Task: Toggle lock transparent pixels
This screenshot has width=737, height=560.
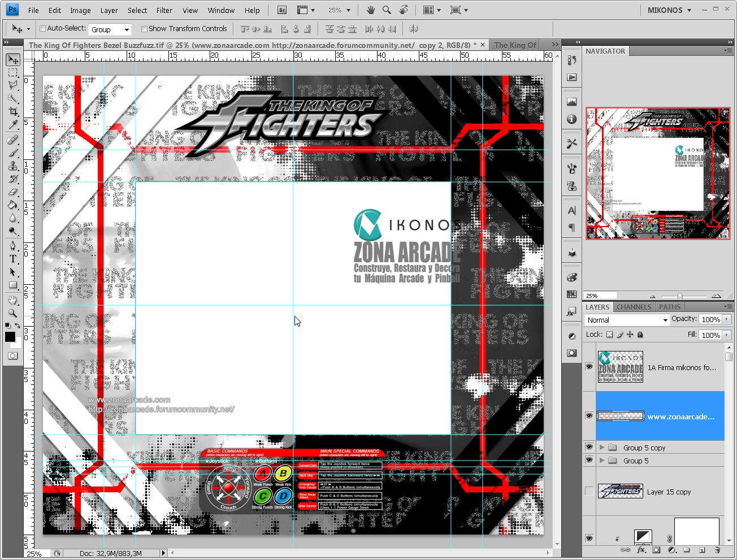Action: click(609, 335)
